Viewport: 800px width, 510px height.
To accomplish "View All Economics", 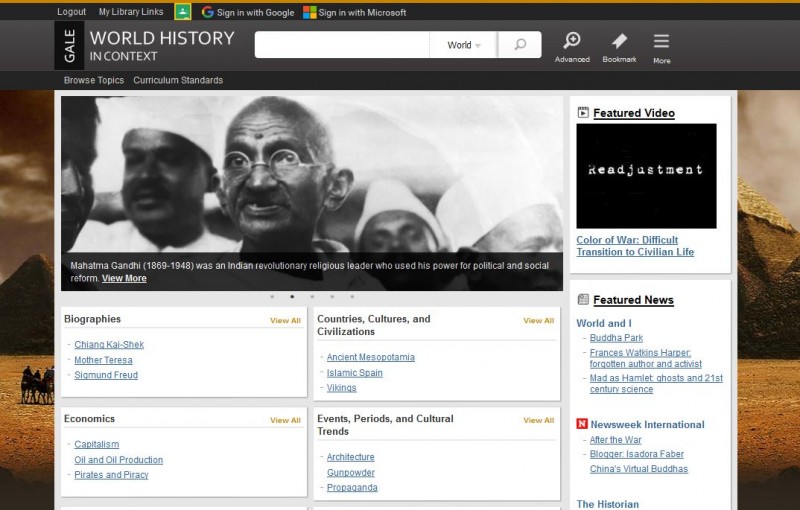I will click(x=285, y=420).
